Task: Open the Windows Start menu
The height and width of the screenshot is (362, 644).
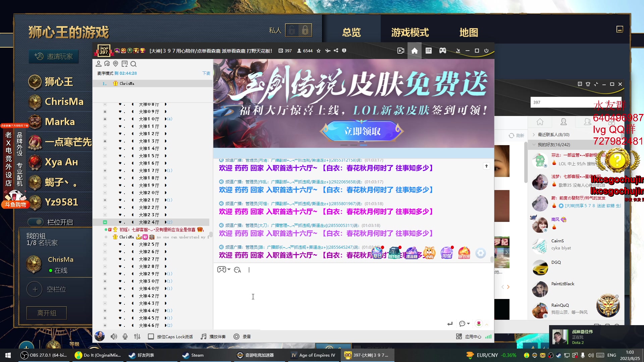Action: (x=8, y=355)
